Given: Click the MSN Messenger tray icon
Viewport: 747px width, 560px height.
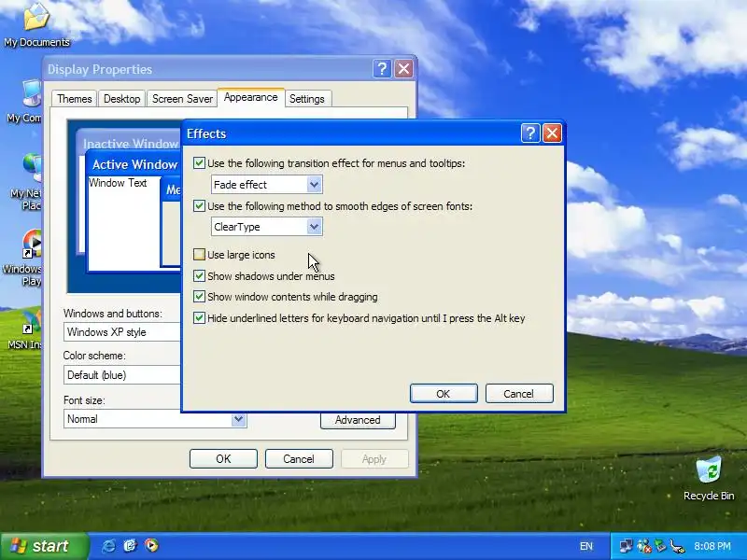Looking at the screenshot, I should point(643,546).
